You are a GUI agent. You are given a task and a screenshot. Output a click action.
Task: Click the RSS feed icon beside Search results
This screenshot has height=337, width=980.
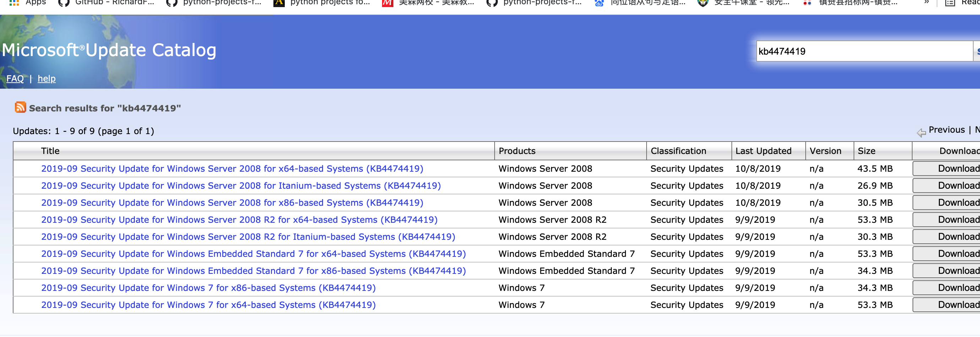[20, 107]
